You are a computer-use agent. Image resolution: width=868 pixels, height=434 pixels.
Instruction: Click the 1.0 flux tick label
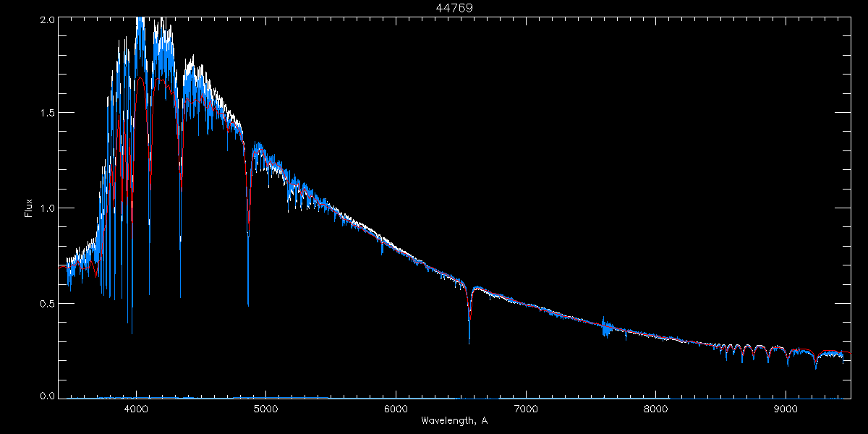[x=48, y=208]
